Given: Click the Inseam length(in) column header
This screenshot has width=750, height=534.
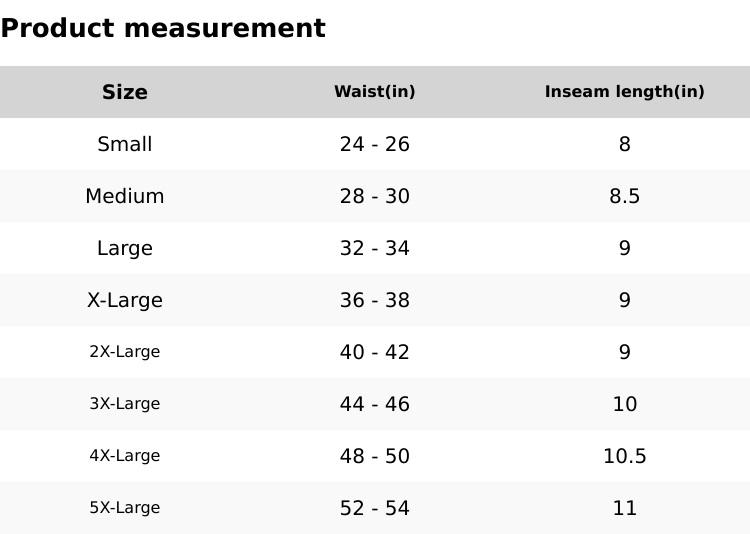Looking at the screenshot, I should pos(624,92).
